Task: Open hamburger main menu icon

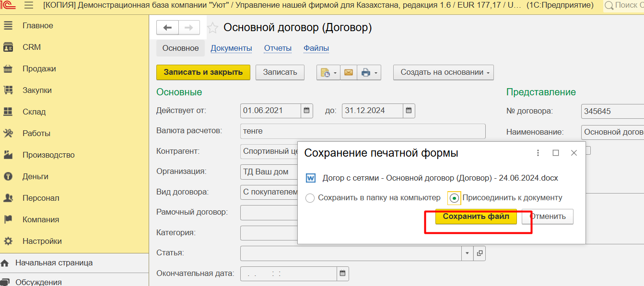Action: click(29, 6)
